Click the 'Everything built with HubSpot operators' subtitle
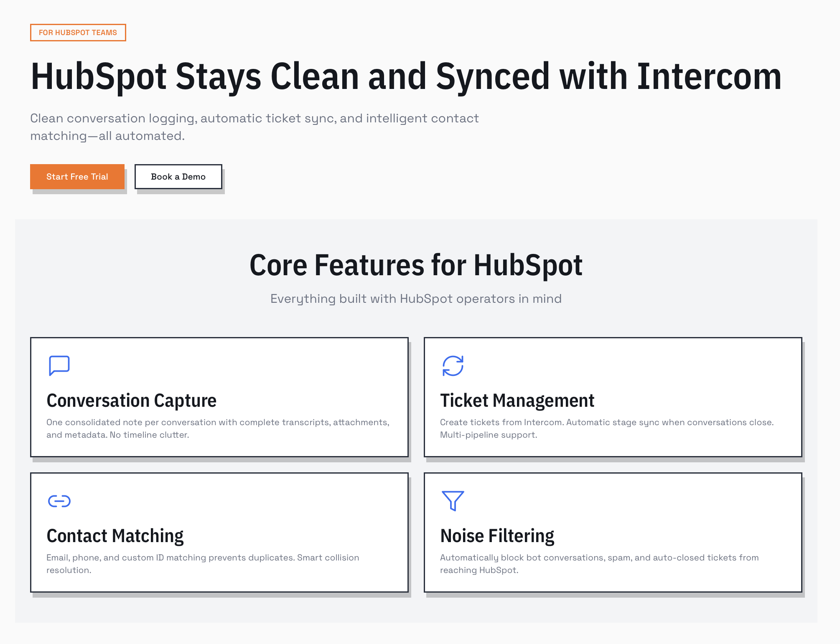The width and height of the screenshot is (840, 644). click(416, 299)
